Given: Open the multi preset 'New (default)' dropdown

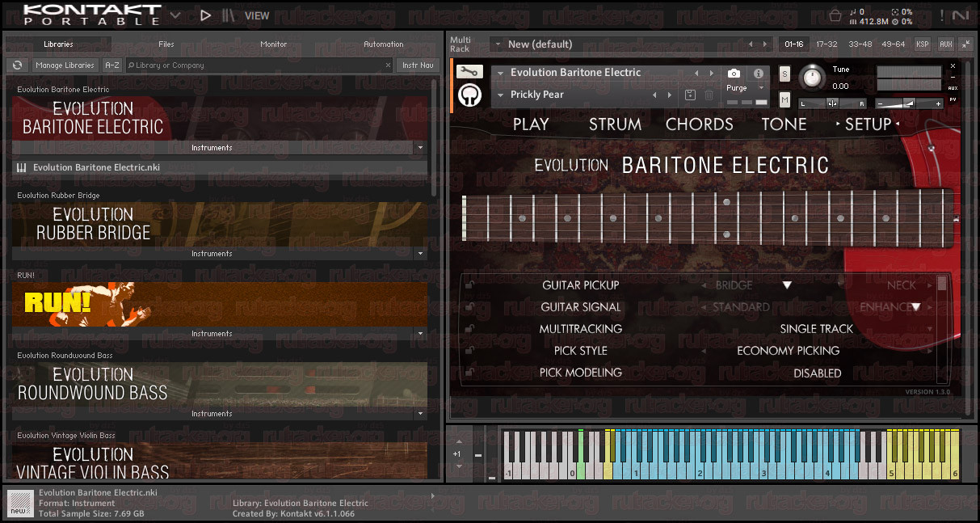Looking at the screenshot, I should 496,44.
